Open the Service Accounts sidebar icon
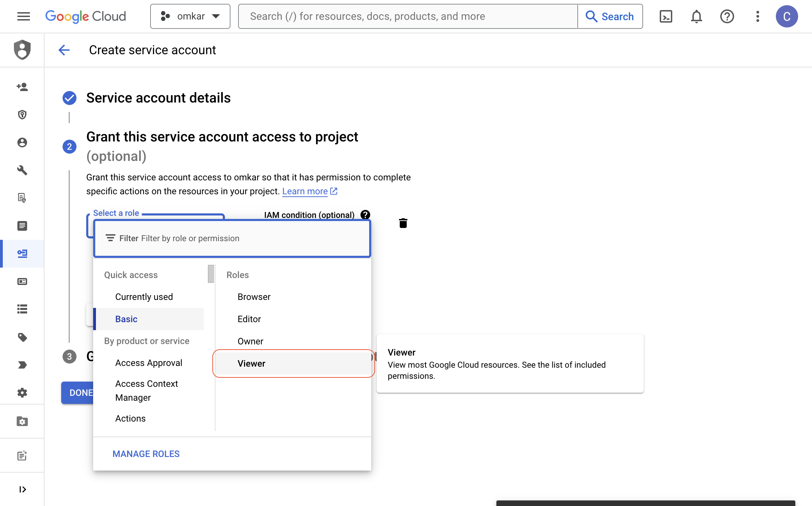 point(22,253)
